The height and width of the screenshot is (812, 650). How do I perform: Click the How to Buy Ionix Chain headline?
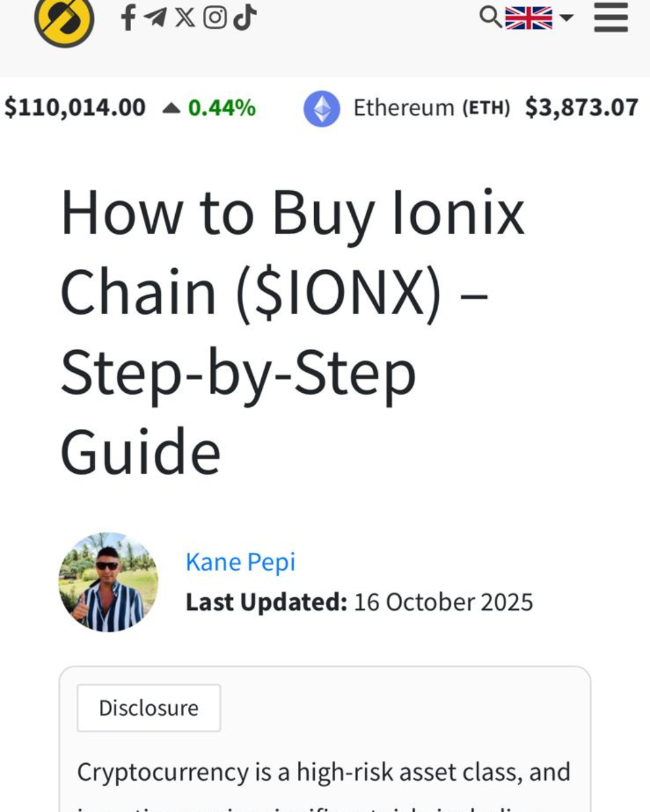click(292, 331)
